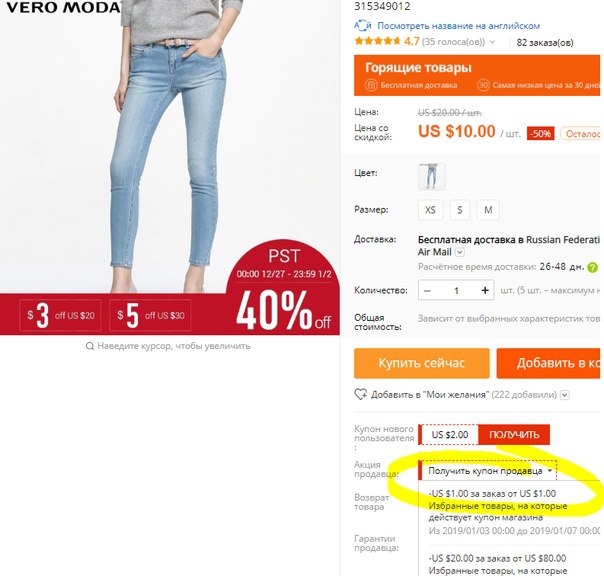Screen dimensions: 604x576
Task: Click the quantity input field
Action: click(456, 290)
